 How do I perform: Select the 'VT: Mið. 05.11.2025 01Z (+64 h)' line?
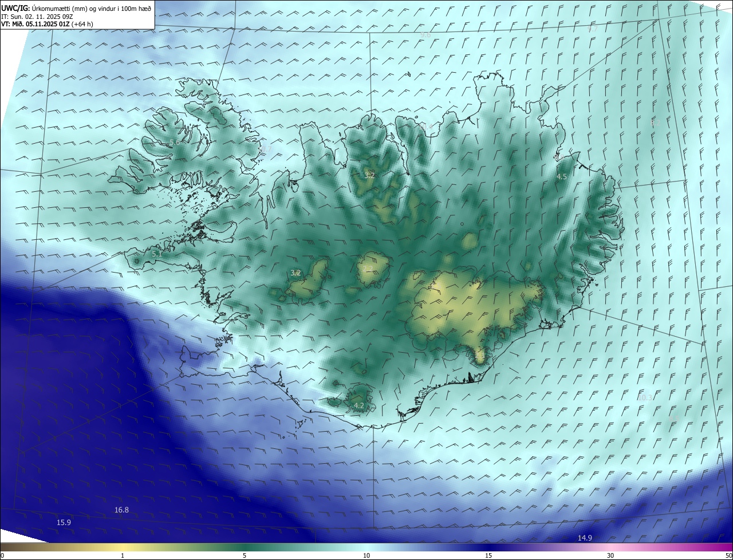[x=47, y=24]
